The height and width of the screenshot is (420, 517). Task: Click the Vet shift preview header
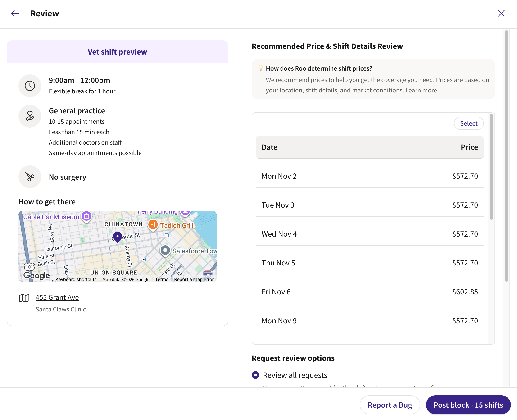point(117,52)
